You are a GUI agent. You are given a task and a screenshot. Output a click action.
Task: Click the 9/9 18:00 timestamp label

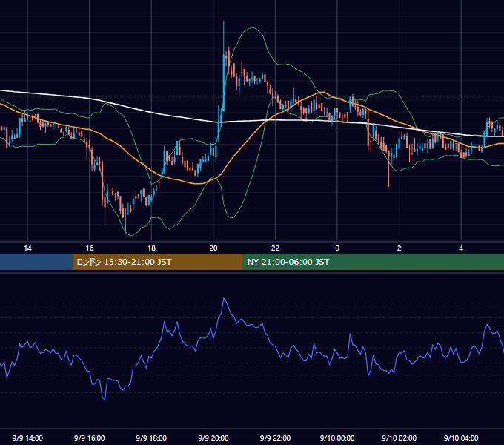coord(151,438)
